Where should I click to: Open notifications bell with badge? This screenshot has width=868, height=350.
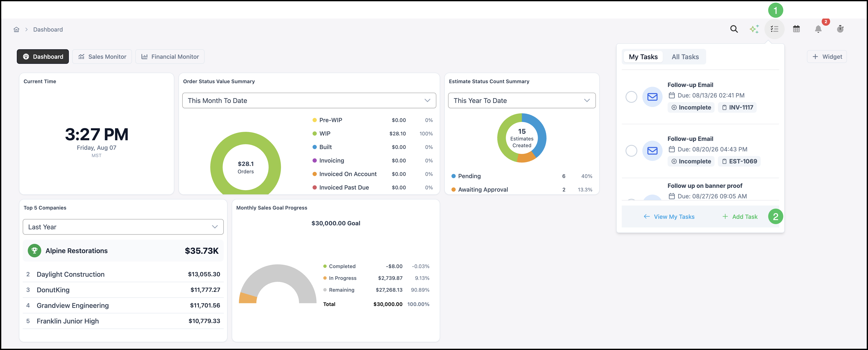pyautogui.click(x=818, y=29)
